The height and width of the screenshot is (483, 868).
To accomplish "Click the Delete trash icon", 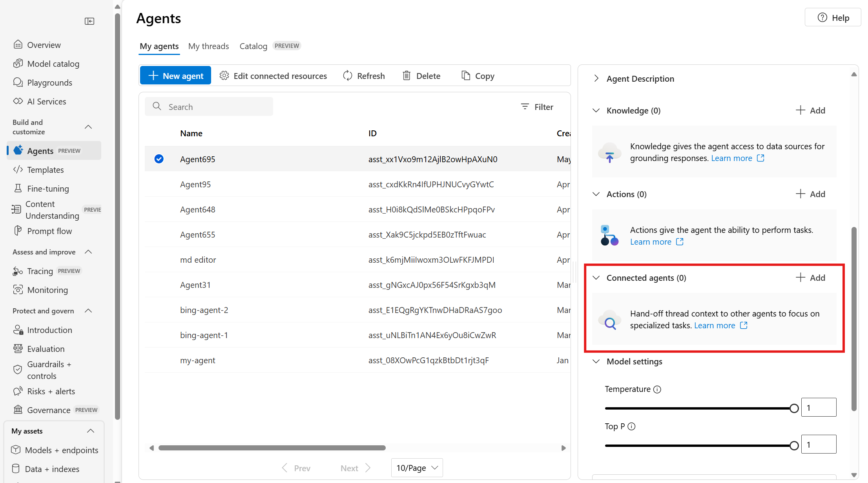I will 407,76.
